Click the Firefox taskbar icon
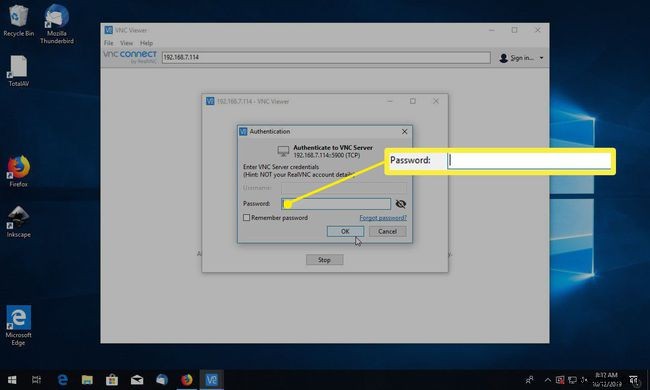Screen dimensions: 650x390 tap(187, 380)
